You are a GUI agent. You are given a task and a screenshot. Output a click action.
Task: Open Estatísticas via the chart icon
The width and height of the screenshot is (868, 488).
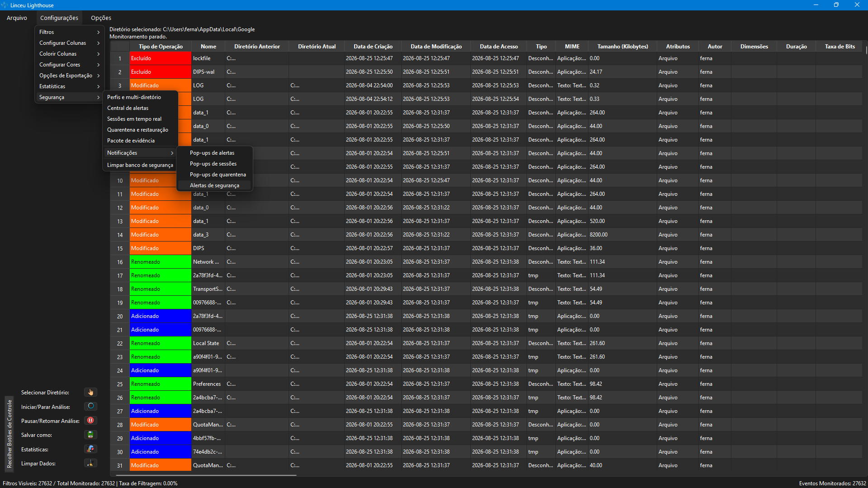(90, 449)
